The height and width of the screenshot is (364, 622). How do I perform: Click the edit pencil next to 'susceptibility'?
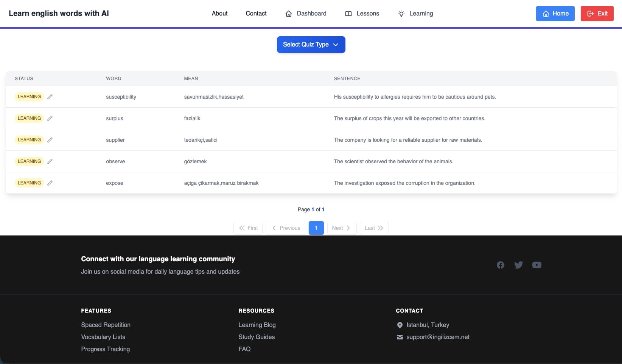point(50,97)
